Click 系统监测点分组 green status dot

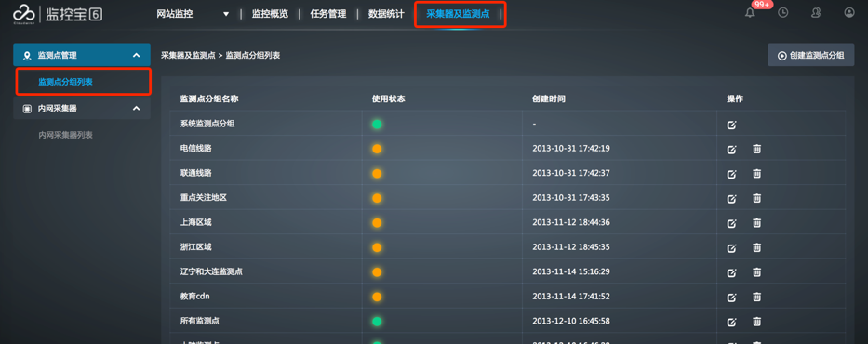(377, 124)
